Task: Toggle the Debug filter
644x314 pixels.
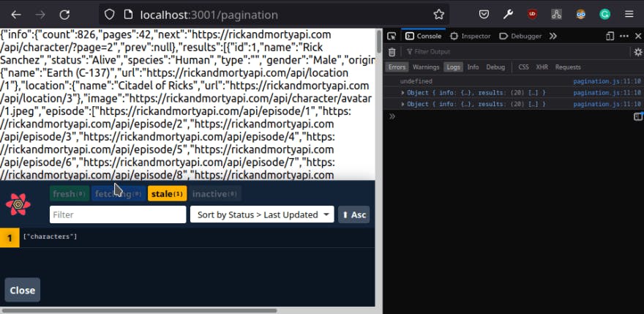Action: [x=495, y=67]
